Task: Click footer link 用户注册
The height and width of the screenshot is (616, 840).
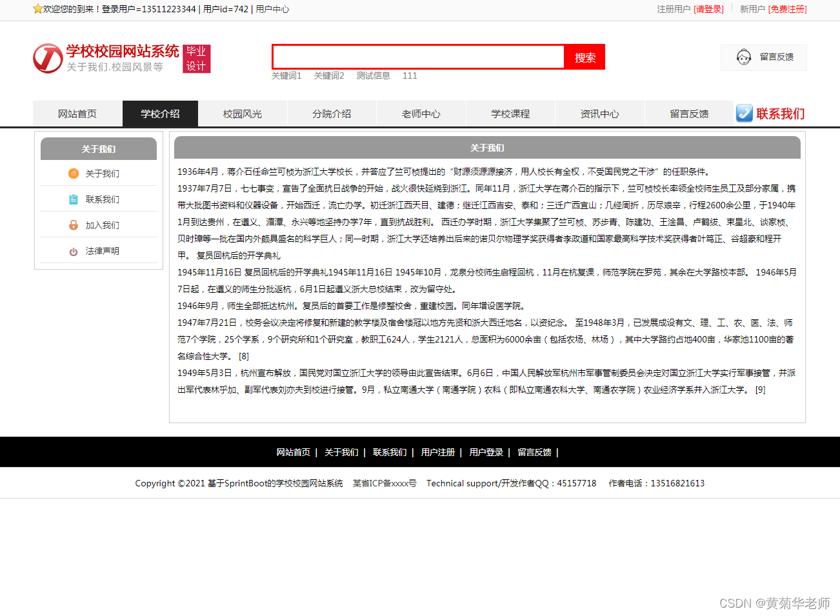Action: pyautogui.click(x=438, y=452)
